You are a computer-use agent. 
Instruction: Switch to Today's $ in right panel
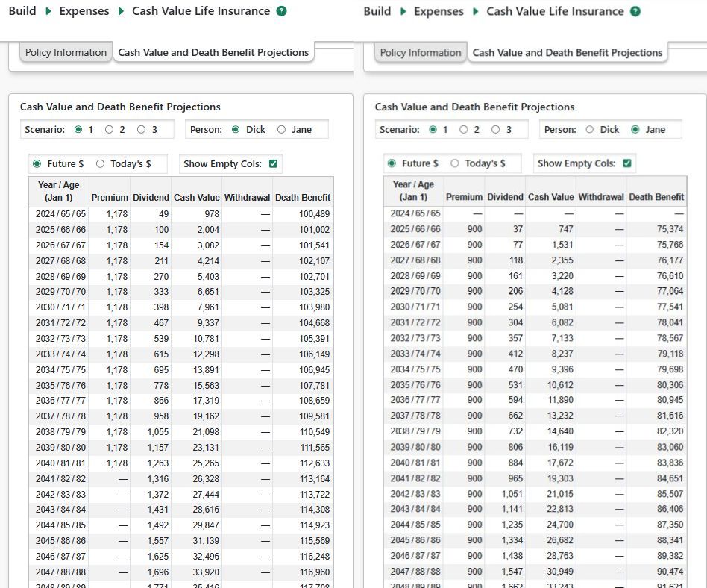[454, 163]
